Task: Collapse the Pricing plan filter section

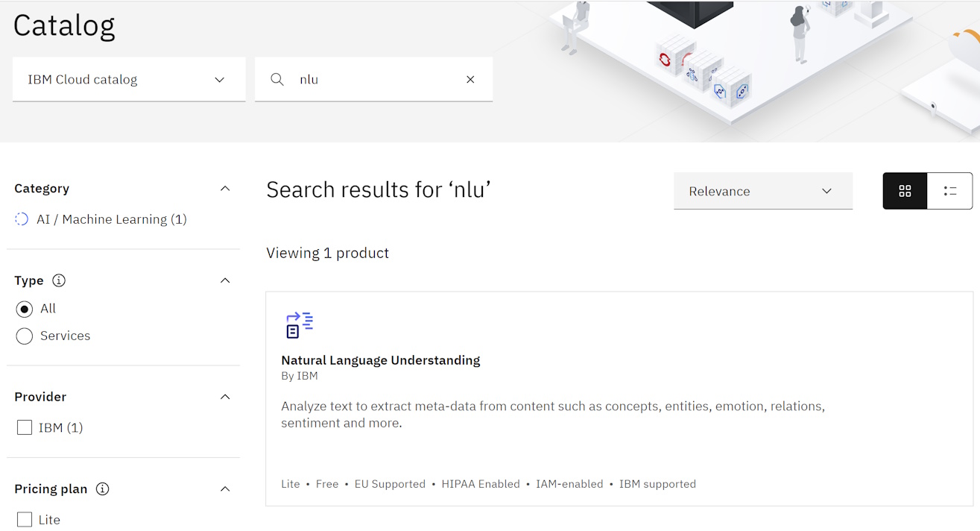Action: (x=225, y=489)
